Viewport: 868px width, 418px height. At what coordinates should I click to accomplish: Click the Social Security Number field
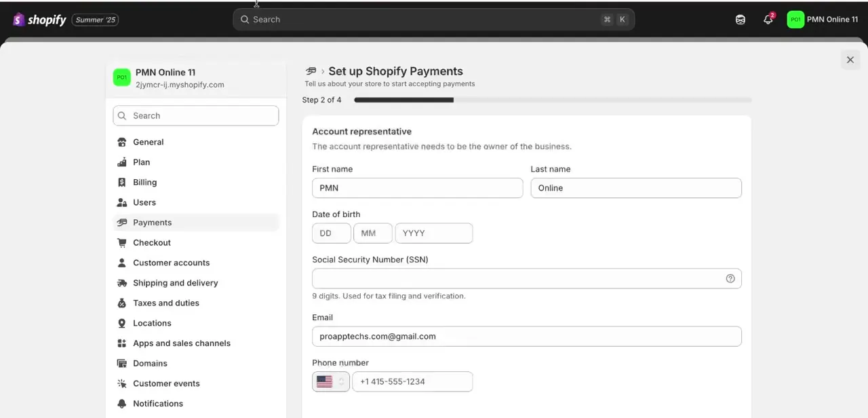click(x=527, y=279)
